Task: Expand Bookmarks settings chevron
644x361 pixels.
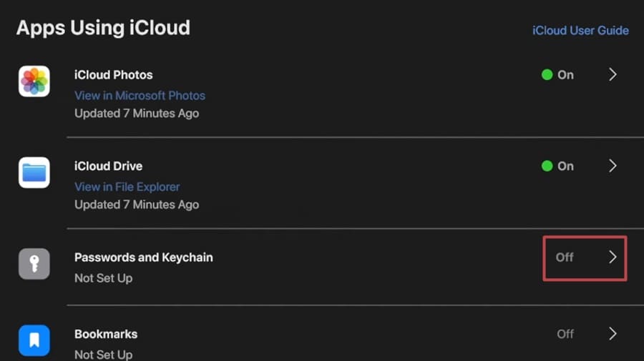Action: (613, 334)
